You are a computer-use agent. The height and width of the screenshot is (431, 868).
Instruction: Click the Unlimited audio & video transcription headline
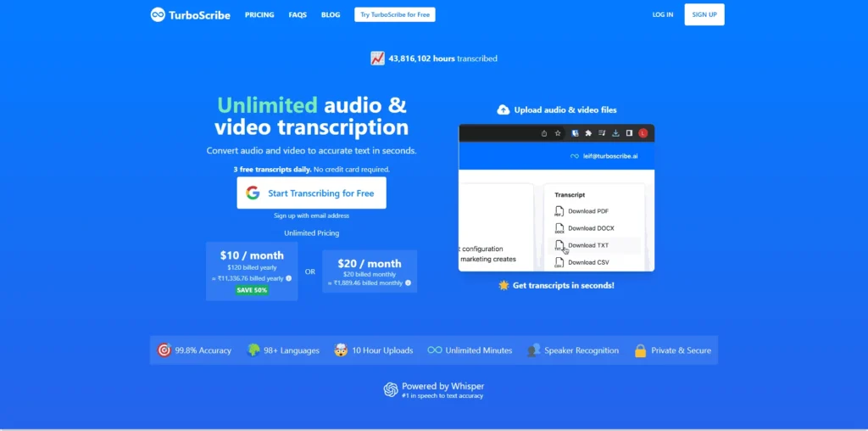click(312, 116)
